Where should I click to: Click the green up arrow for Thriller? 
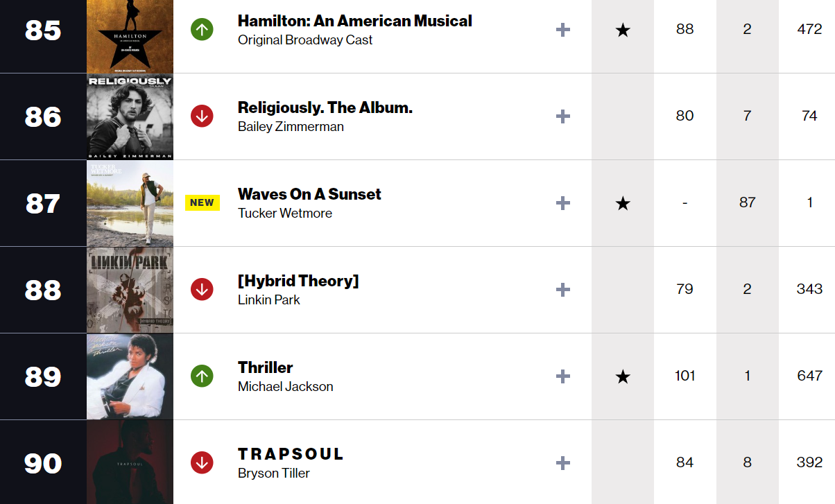(202, 376)
